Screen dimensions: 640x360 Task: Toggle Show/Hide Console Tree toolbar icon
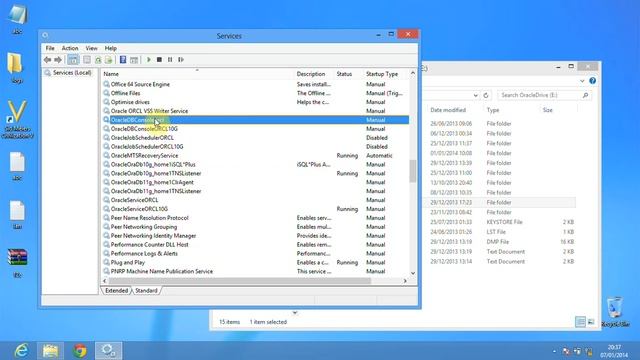[73, 60]
